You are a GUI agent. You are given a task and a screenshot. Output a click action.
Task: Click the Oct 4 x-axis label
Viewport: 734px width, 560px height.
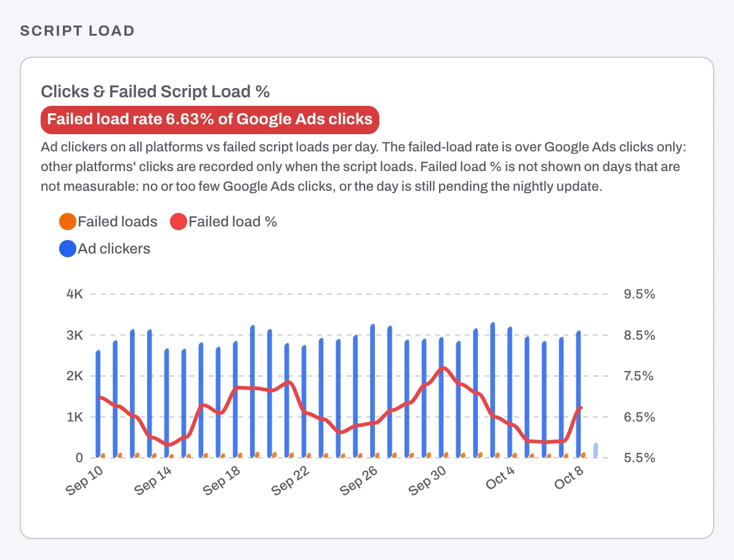(500, 478)
